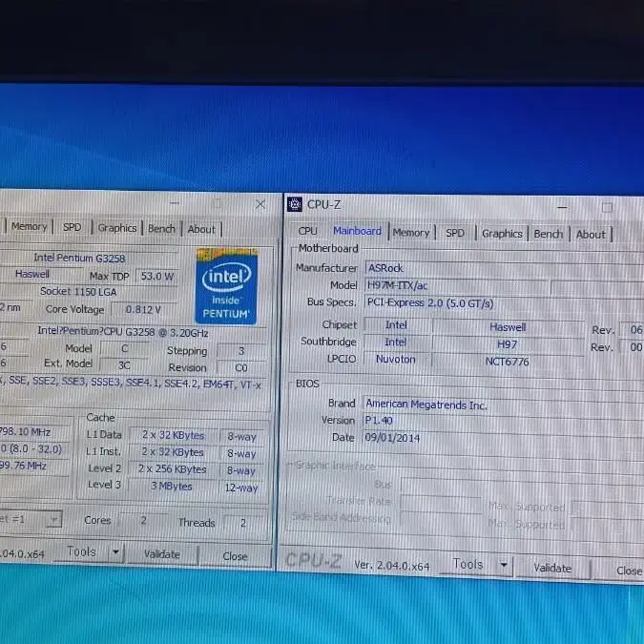Open About tab in left CPU-Z window
Viewport: 644px width, 644px height.
(x=201, y=229)
